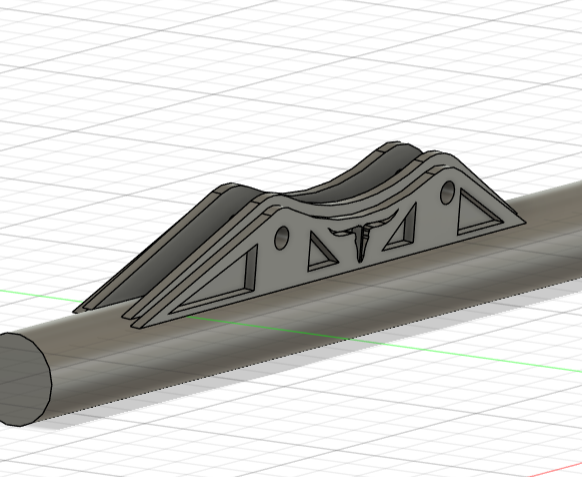This screenshot has width=582, height=477.
Task: Select the left circular hole in bracket
Action: pos(282,238)
